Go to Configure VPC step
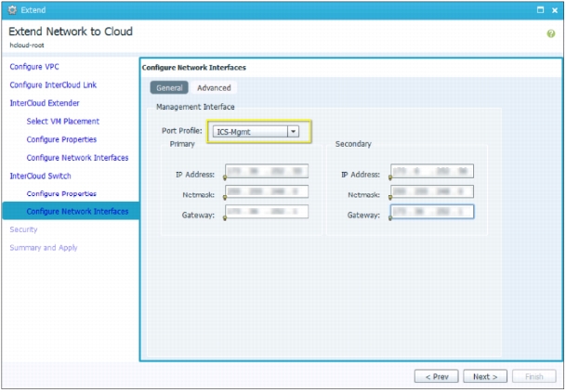 [34, 67]
